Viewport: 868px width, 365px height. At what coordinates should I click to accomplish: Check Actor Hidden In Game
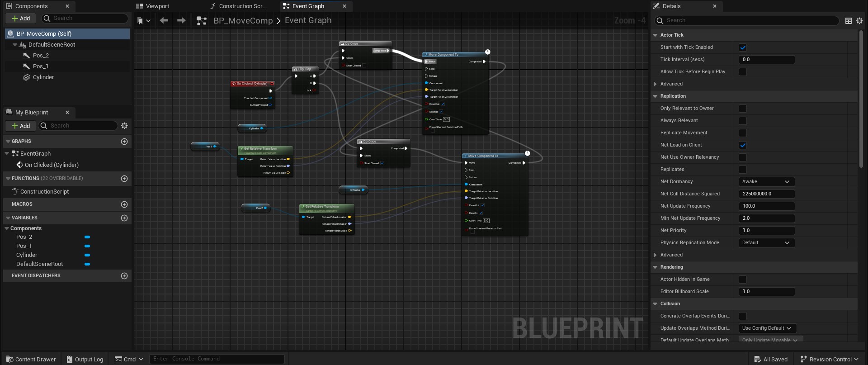pyautogui.click(x=743, y=280)
